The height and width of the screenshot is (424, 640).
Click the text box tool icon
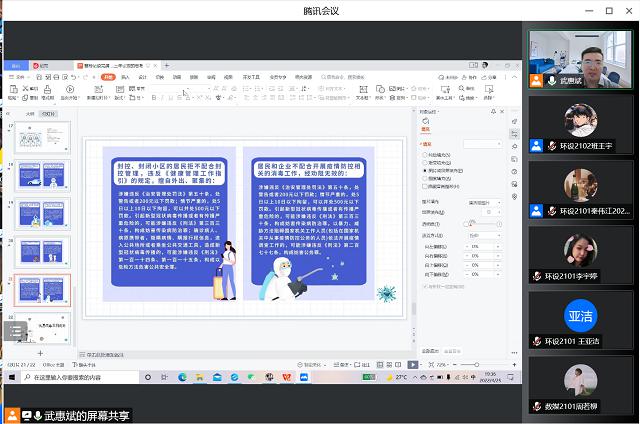pos(363,89)
